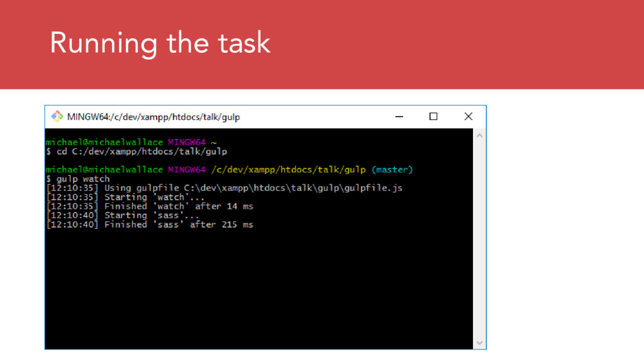Click the 'Using gulpfile' output line
Image resolution: width=644 pixels, height=362 pixels.
click(225, 188)
